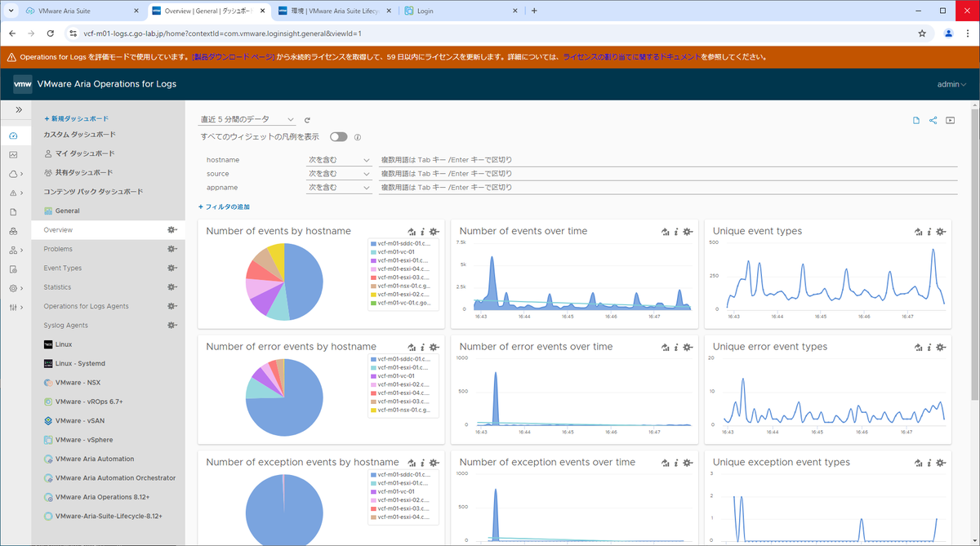
Task: Click the gear toggle next to Problems dashboard
Action: tap(171, 248)
